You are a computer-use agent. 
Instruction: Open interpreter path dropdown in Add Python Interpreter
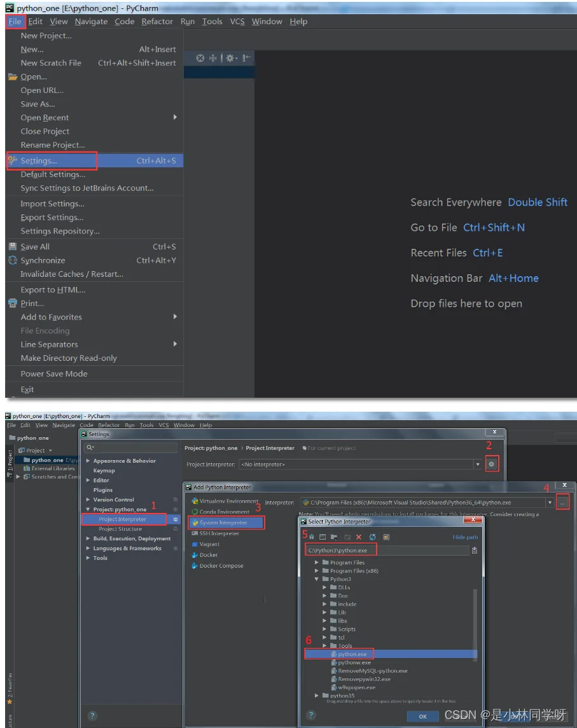(550, 502)
